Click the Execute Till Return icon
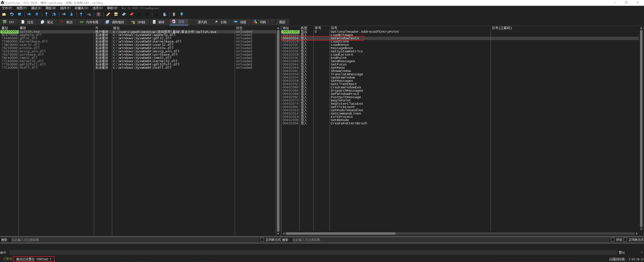This screenshot has height=262, width=644. (81, 14)
